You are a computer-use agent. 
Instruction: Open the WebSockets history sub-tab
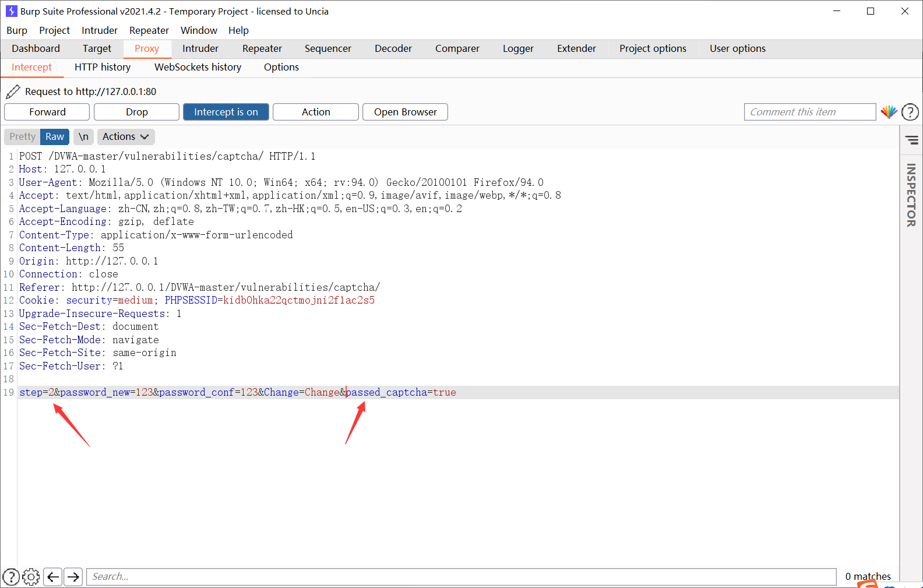(198, 67)
